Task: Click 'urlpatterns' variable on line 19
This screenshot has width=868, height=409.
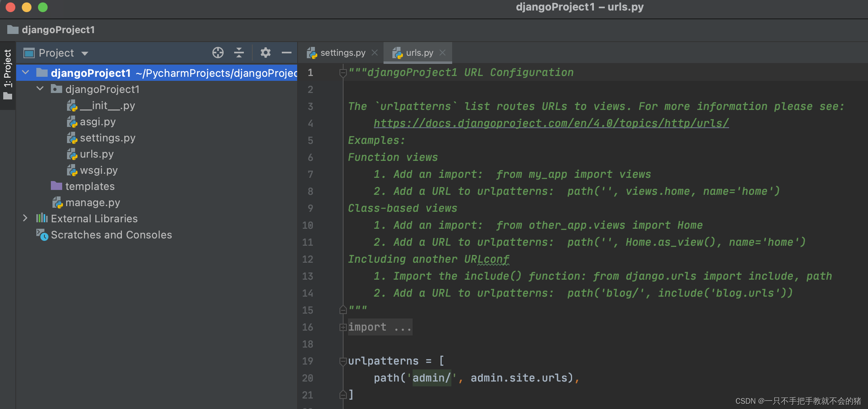Action: [383, 361]
